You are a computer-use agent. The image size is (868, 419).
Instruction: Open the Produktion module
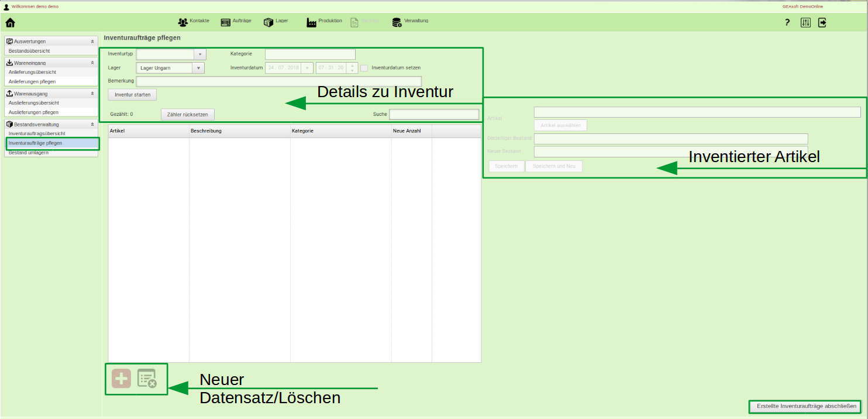pyautogui.click(x=324, y=22)
